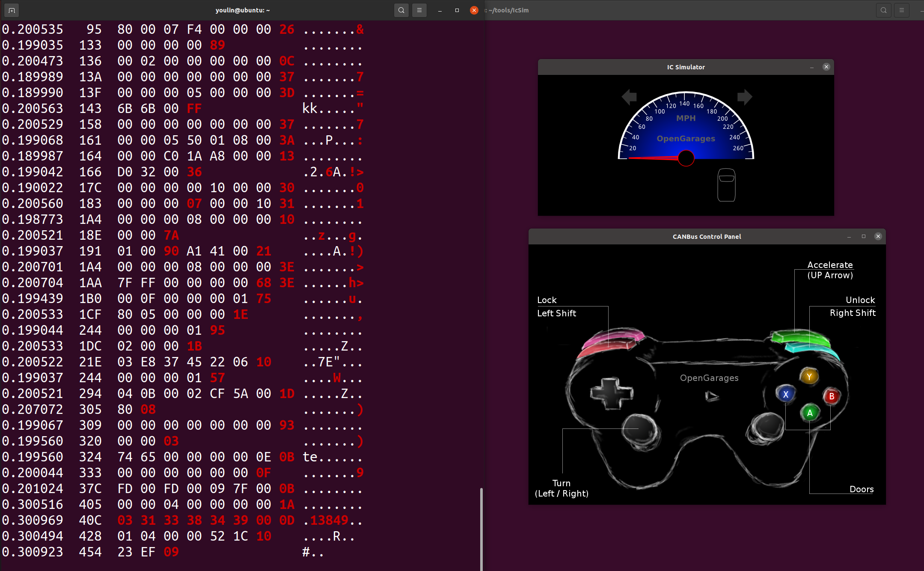Open search in the youlin@ubuntu terminal

pyautogui.click(x=401, y=10)
